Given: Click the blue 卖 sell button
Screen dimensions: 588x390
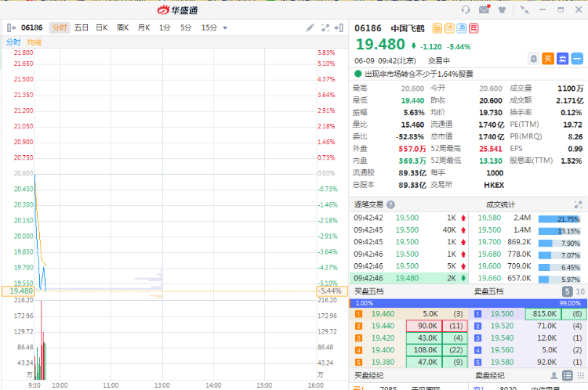Looking at the screenshot, I should coord(562,59).
